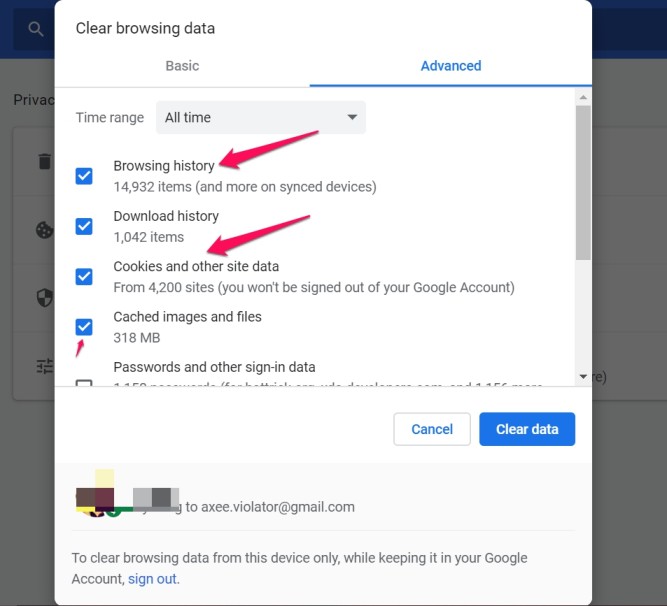This screenshot has height=606, width=667.
Task: Click the Clear data button
Action: pyautogui.click(x=527, y=429)
